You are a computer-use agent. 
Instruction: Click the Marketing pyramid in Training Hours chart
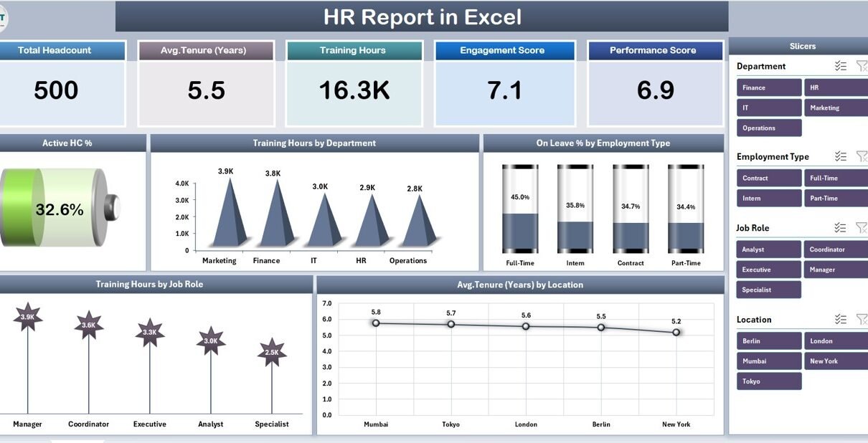229,215
